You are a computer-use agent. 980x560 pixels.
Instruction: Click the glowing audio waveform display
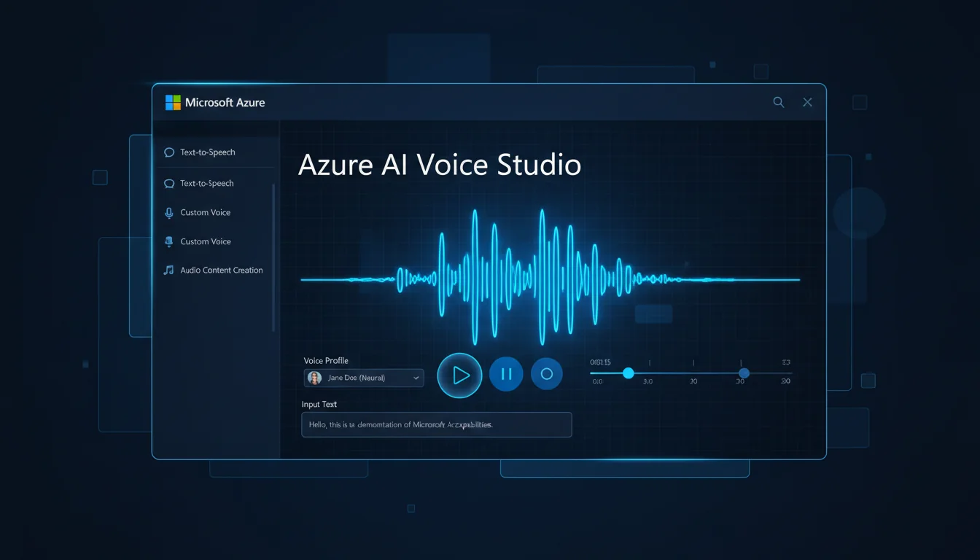551,279
